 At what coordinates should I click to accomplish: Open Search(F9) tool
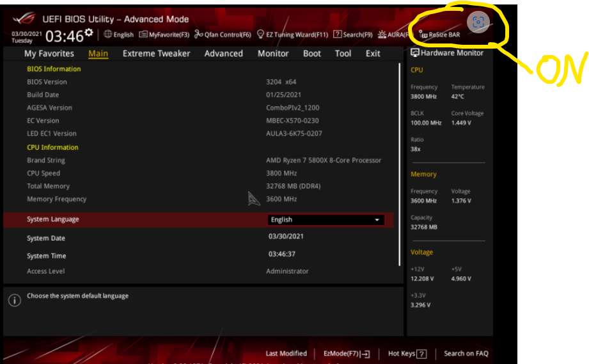pyautogui.click(x=353, y=35)
